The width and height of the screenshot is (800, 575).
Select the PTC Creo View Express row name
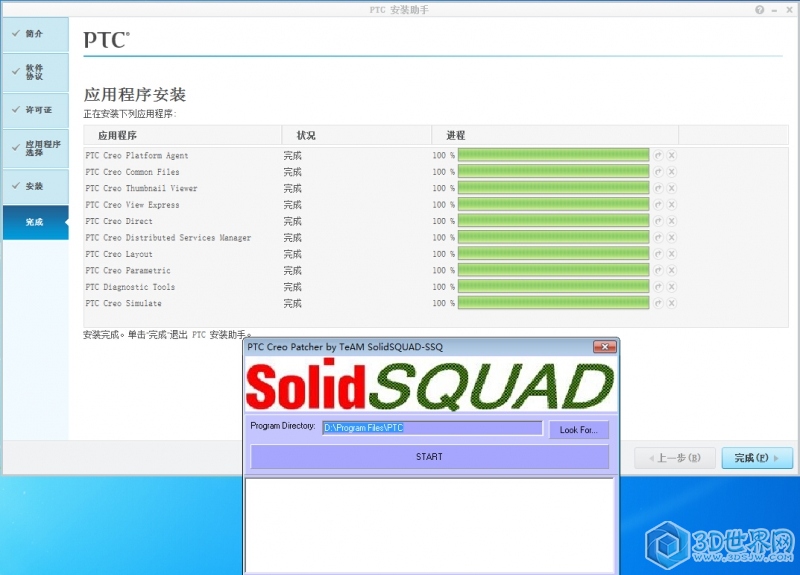coord(132,205)
